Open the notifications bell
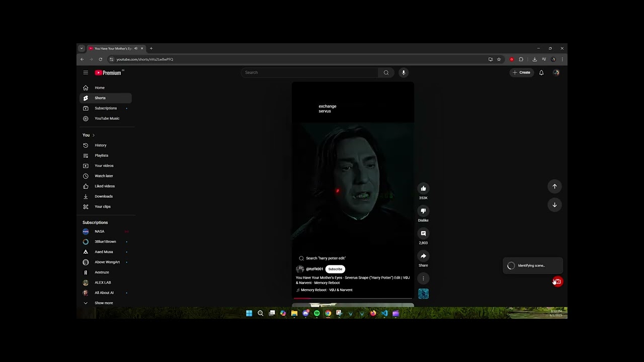Screen dimensions: 644x362 pyautogui.click(x=541, y=72)
